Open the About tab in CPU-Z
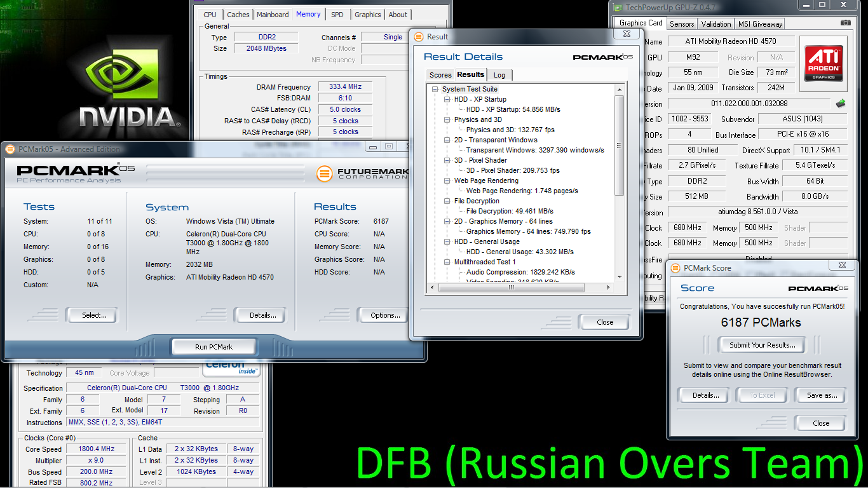 point(398,15)
